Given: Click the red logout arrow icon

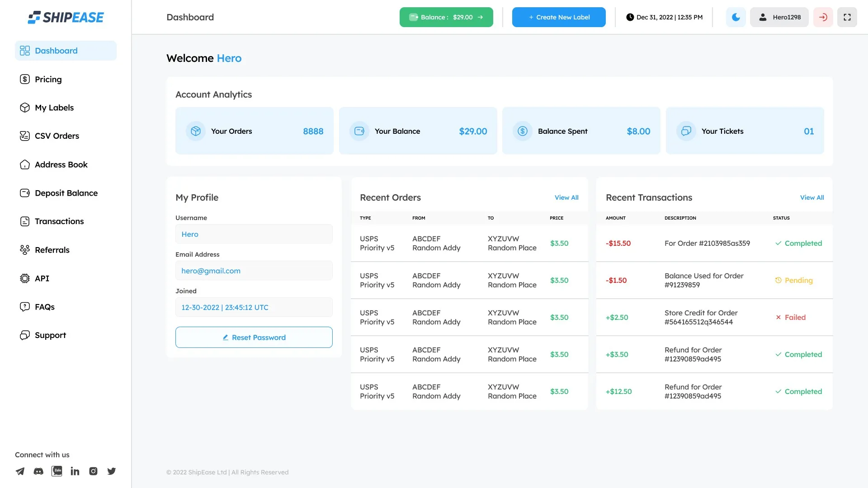Looking at the screenshot, I should coord(823,17).
